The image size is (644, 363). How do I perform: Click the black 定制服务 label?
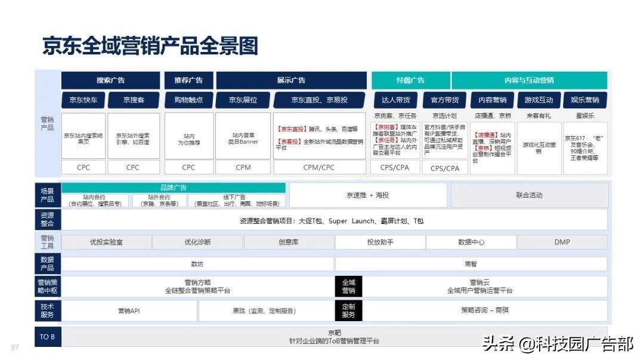click(348, 311)
